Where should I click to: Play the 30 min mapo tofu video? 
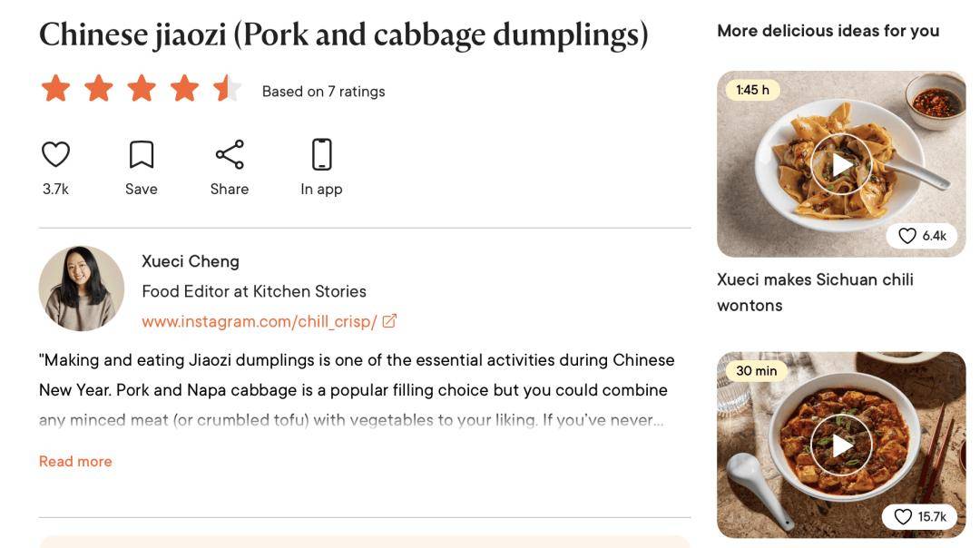[x=841, y=445]
